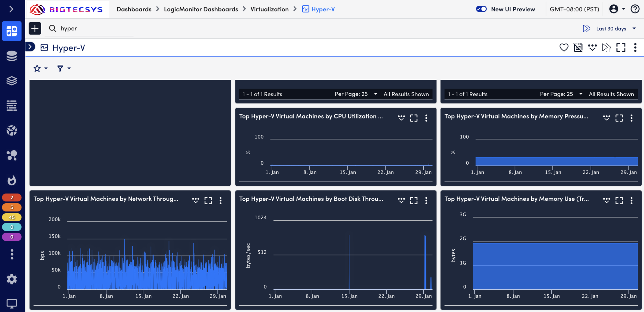The image size is (644, 312).
Task: Open the dashboard kebab options menu
Action: click(635, 47)
